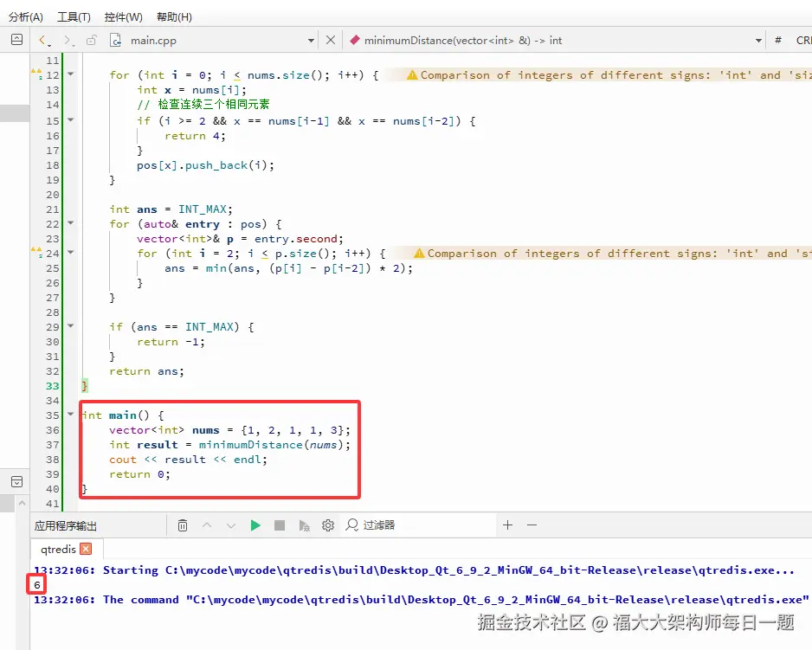Click the warning marker at line 24
The width and height of the screenshot is (812, 650).
point(36,252)
